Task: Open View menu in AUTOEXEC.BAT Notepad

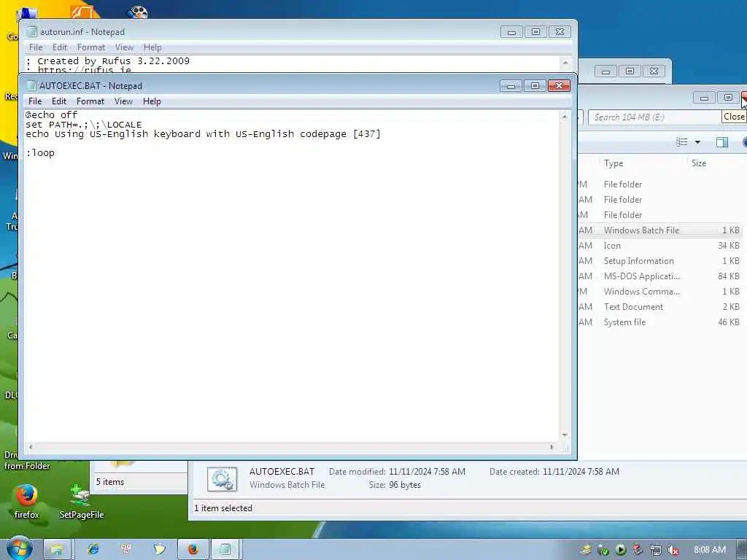Action: (x=123, y=101)
